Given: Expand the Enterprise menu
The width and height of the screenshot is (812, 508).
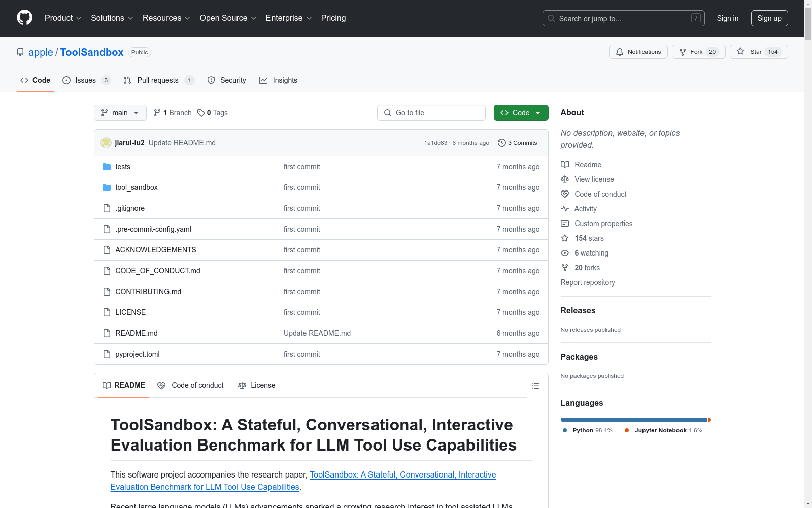Looking at the screenshot, I should tap(289, 18).
